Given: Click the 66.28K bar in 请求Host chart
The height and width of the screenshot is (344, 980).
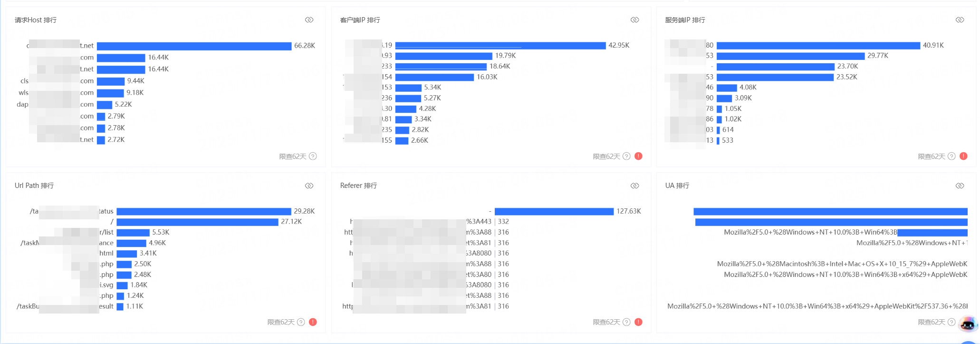Looking at the screenshot, I should (194, 46).
